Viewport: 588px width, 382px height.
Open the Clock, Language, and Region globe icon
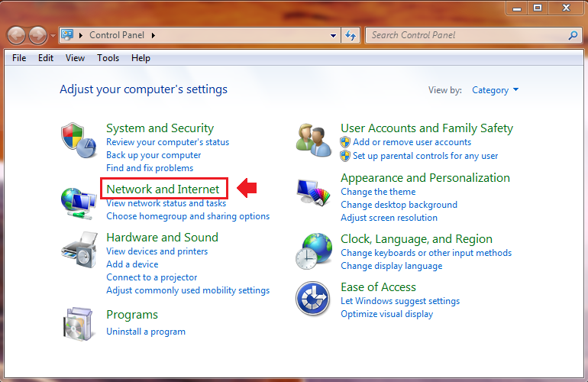click(314, 251)
